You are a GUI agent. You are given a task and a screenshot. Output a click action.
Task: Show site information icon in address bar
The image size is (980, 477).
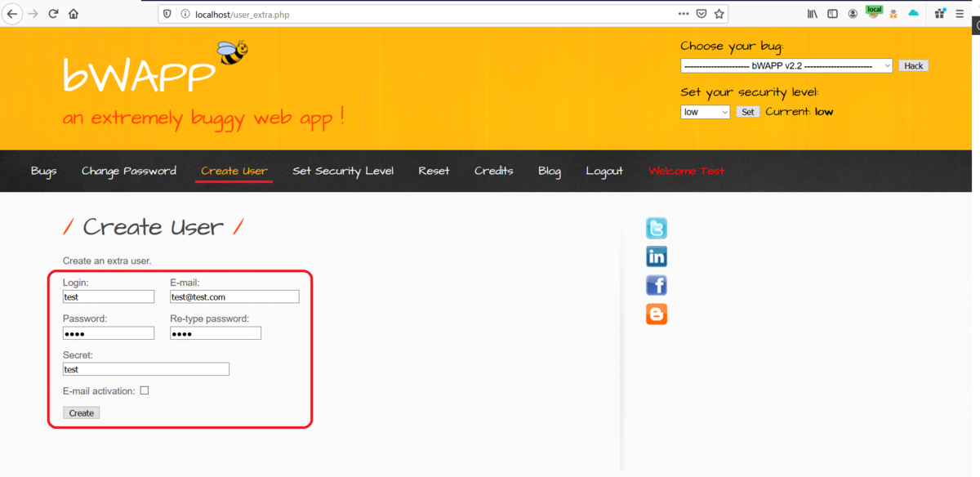[185, 14]
